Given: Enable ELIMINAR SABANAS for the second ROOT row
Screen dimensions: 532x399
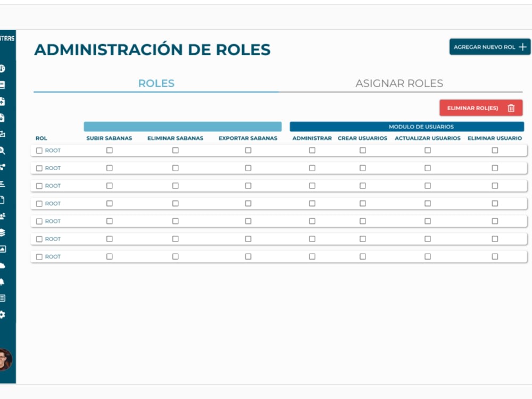Looking at the screenshot, I should [x=176, y=168].
